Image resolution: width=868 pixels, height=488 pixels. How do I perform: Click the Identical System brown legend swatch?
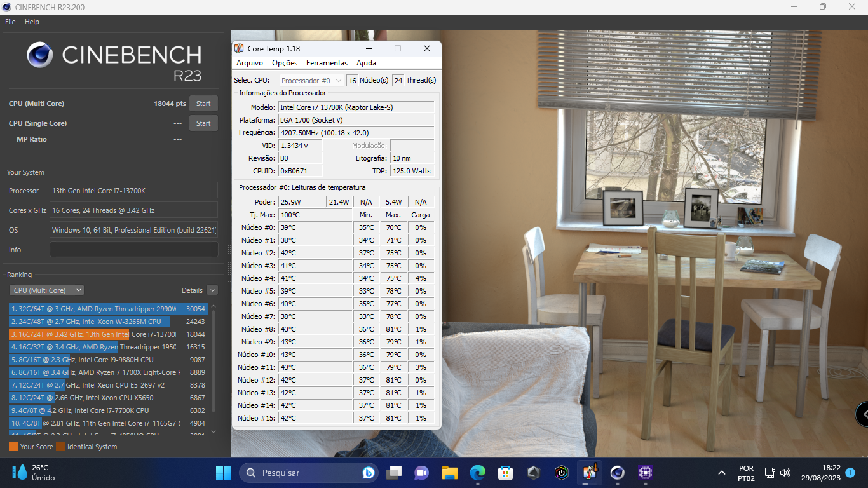(60, 447)
